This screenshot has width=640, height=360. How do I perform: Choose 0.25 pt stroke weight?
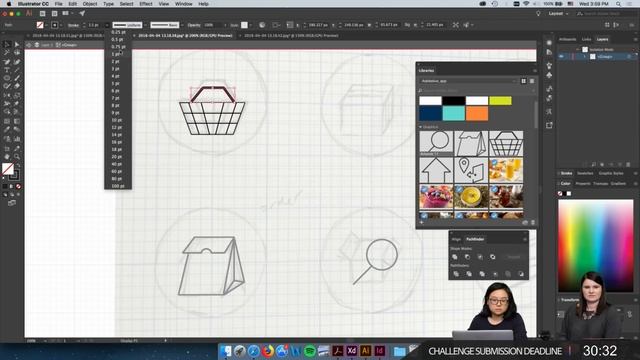[118, 32]
